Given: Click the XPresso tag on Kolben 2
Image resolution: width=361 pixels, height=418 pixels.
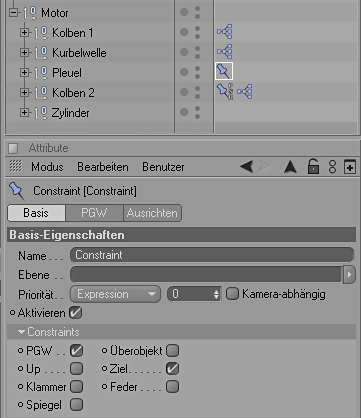Looking at the screenshot, I should click(x=245, y=92).
